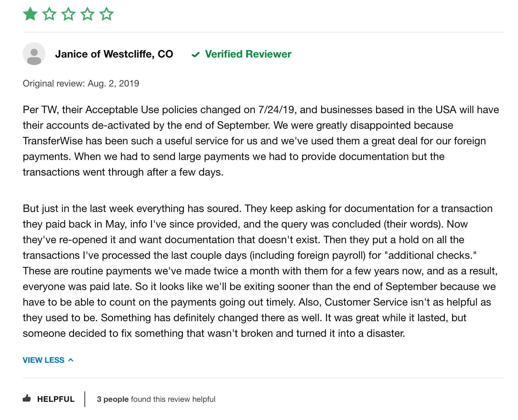Viewport: 518px width, 420px height.
Task: Click the thumbs-up helpful icon
Action: pyautogui.click(x=27, y=398)
